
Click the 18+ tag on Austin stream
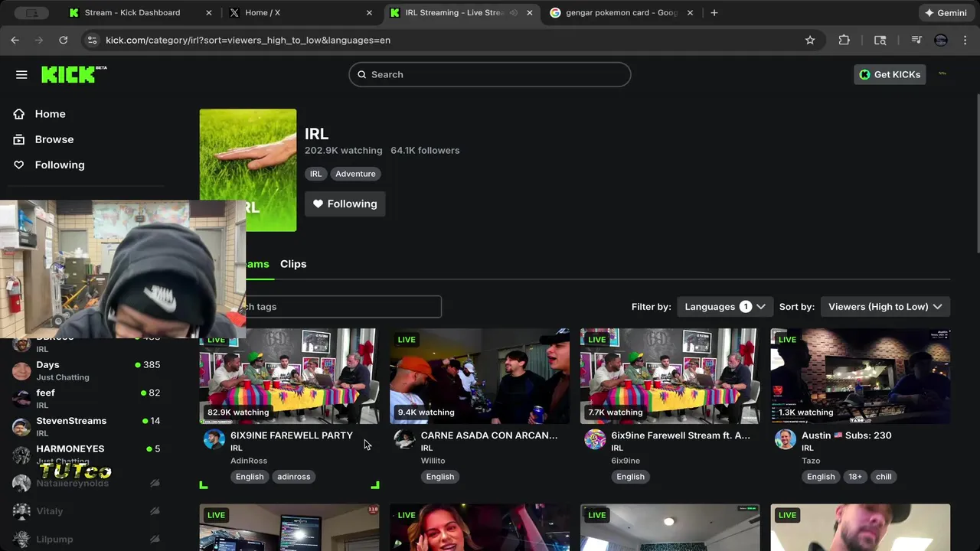point(855,477)
